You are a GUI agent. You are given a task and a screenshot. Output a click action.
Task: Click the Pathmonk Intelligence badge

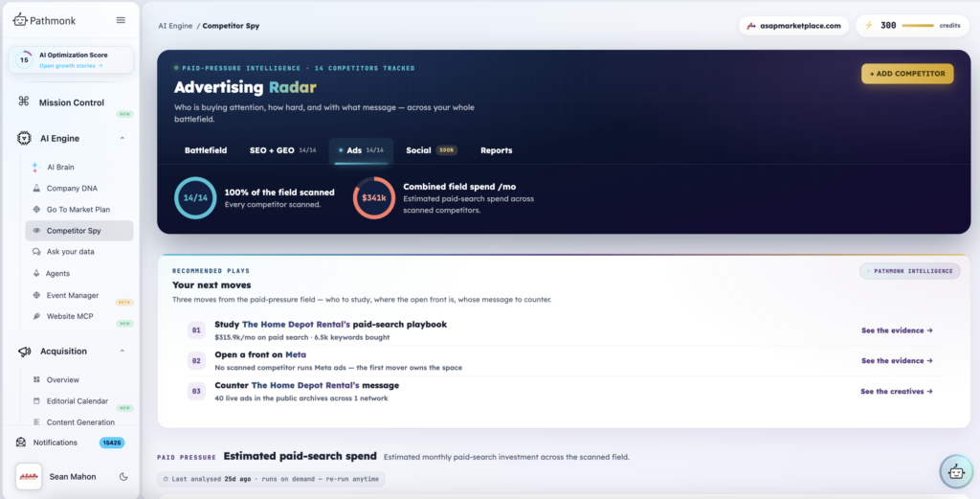910,271
